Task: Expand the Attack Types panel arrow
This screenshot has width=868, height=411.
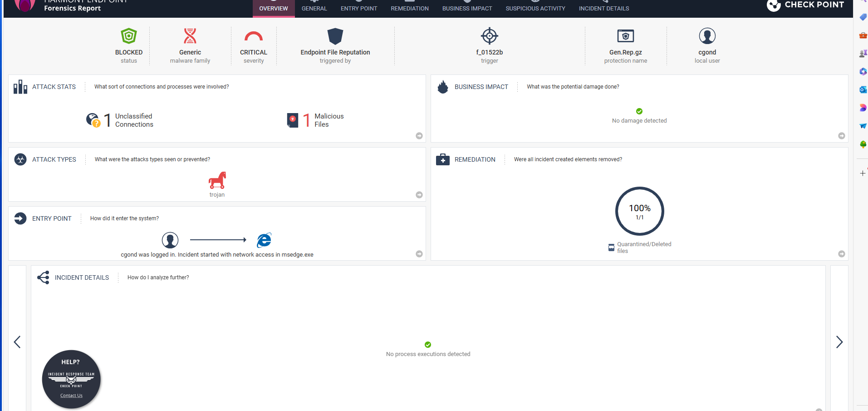Action: point(419,195)
